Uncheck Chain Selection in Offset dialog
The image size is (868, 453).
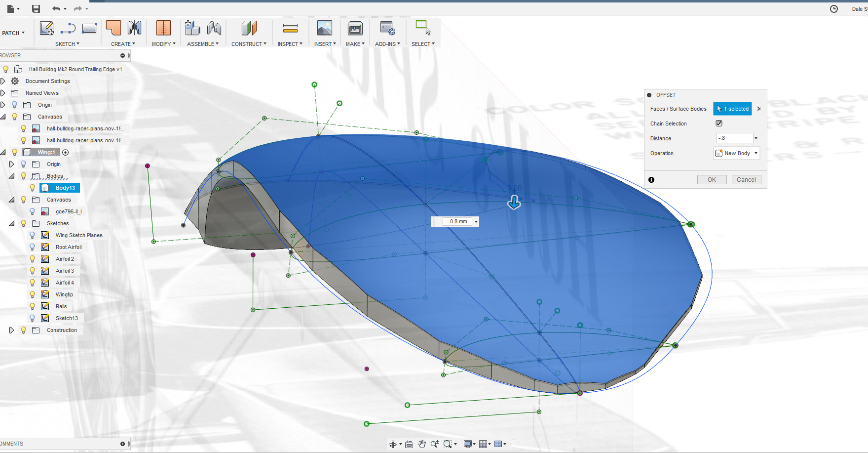pyautogui.click(x=719, y=123)
